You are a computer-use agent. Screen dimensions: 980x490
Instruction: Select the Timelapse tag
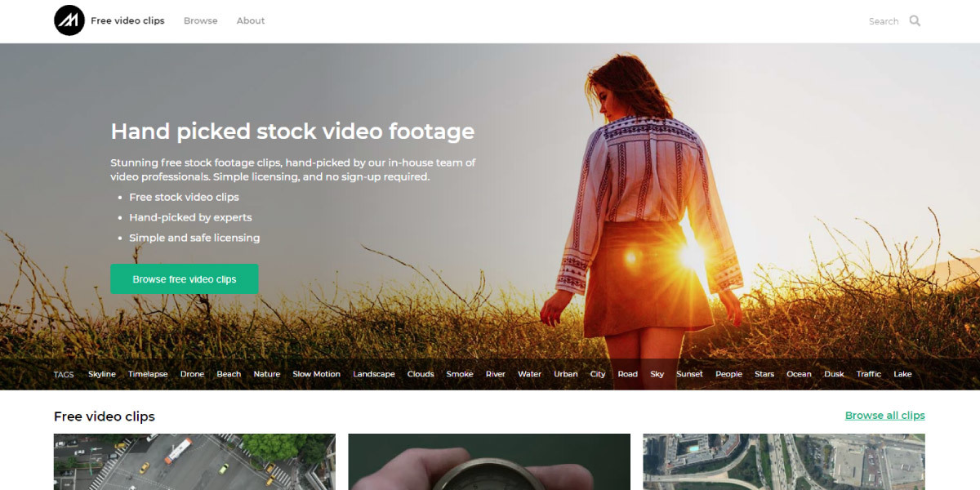click(148, 374)
